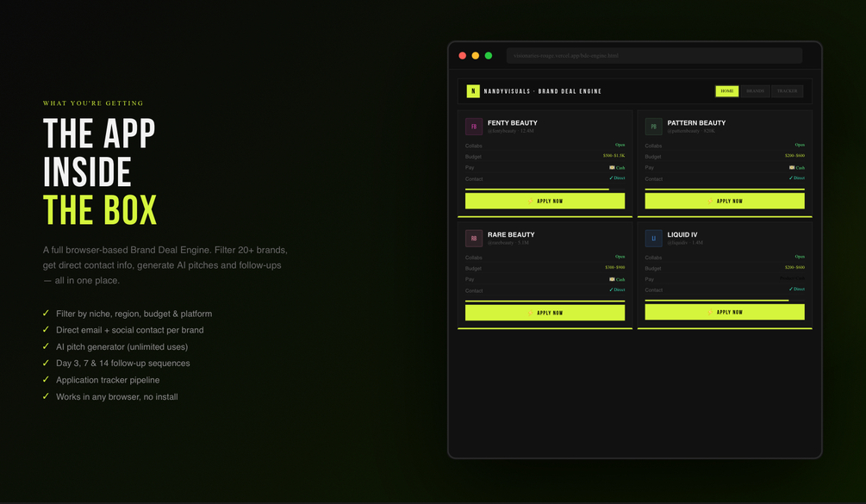The image size is (866, 504).
Task: Focus the visionaries-rouge.vercel.app address bar
Action: coord(654,55)
